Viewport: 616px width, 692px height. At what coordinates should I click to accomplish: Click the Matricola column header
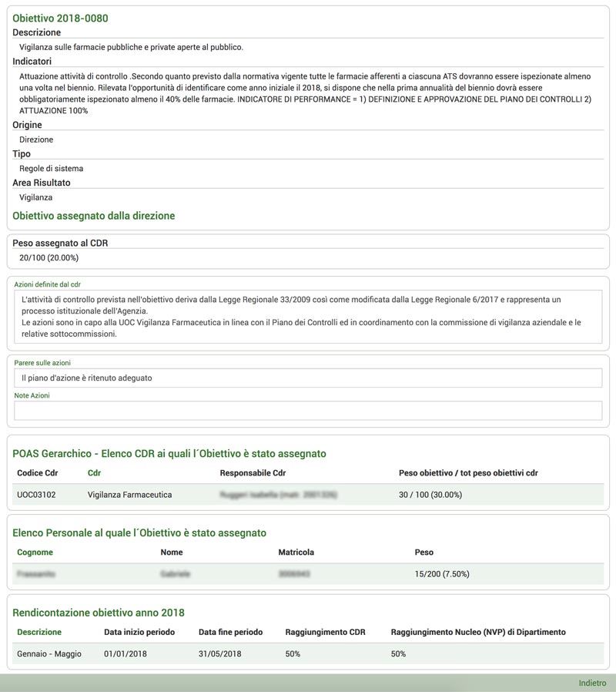[x=296, y=552]
